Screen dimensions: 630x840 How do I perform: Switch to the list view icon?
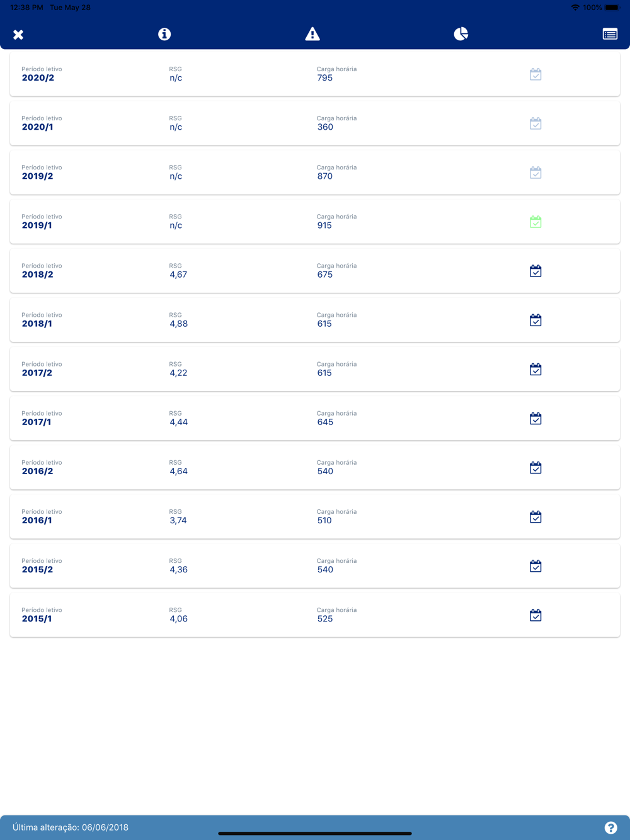(610, 34)
